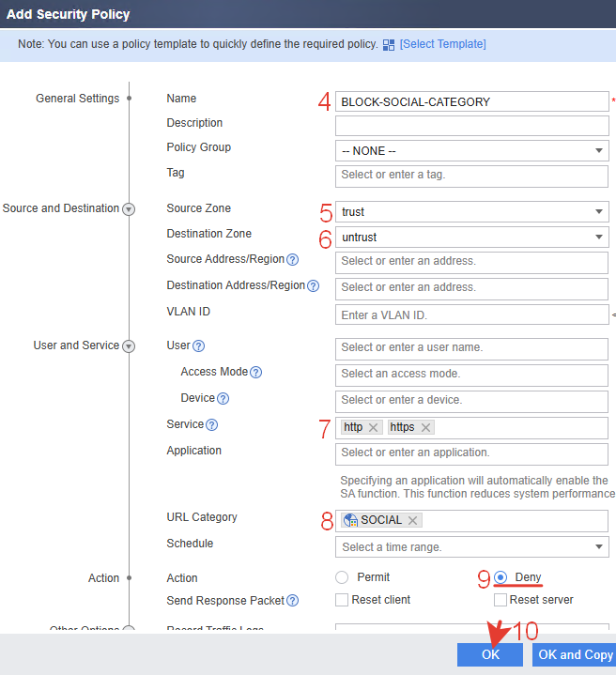Click the Access Mode help icon
616x675 pixels.
[x=255, y=373]
